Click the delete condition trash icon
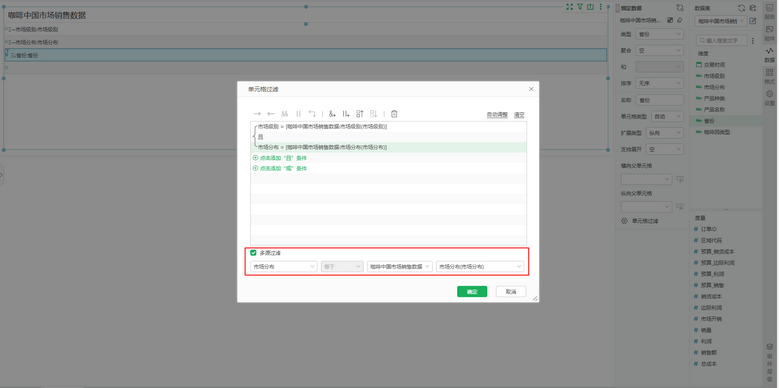The height and width of the screenshot is (388, 779). [394, 114]
